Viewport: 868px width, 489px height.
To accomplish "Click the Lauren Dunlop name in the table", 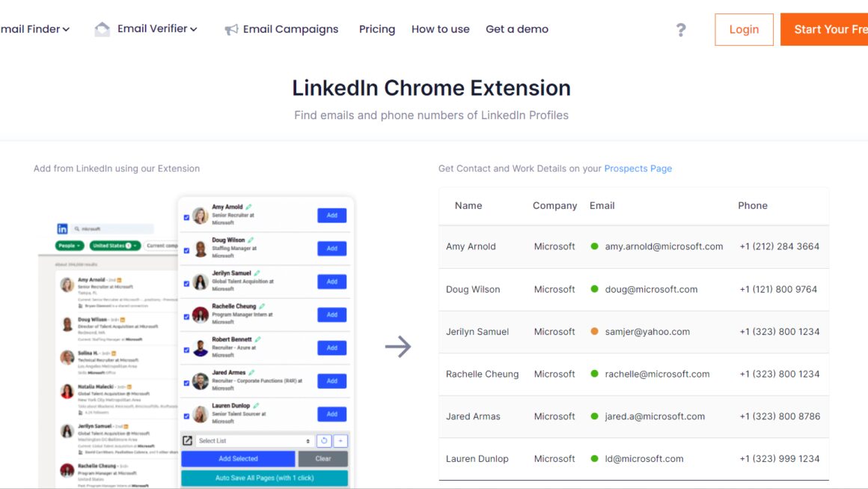I will tap(477, 458).
